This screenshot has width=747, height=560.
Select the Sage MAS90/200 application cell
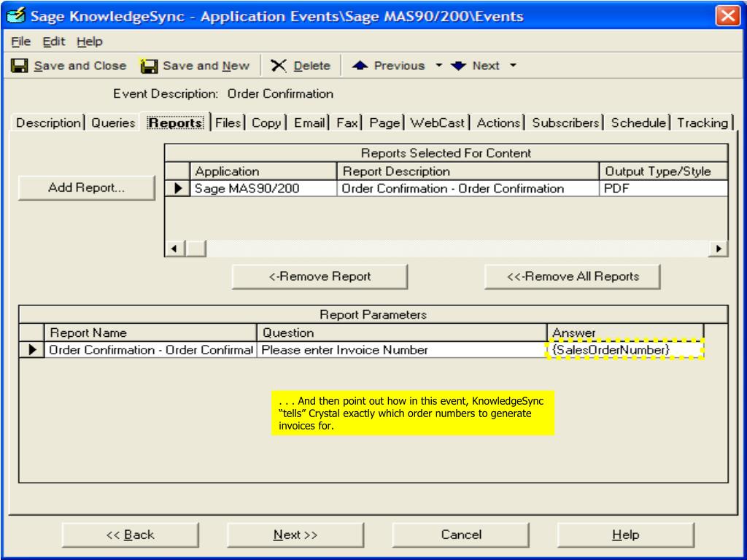(x=263, y=188)
